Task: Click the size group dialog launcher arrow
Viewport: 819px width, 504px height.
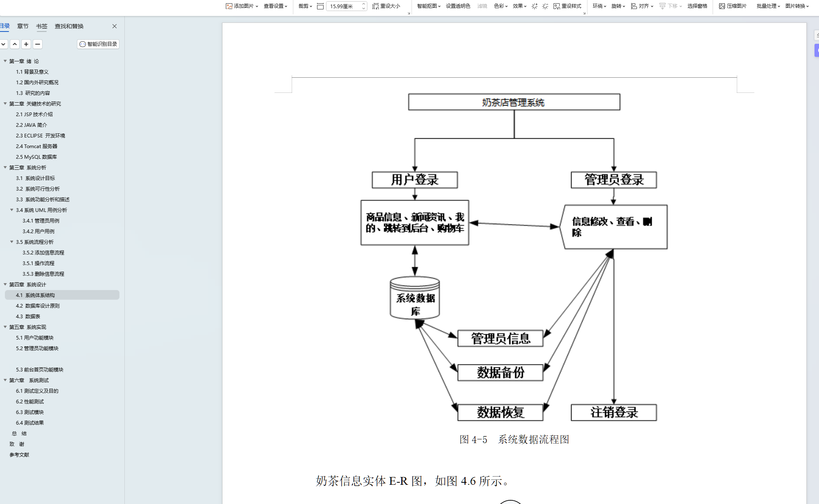Action: pyautogui.click(x=409, y=13)
